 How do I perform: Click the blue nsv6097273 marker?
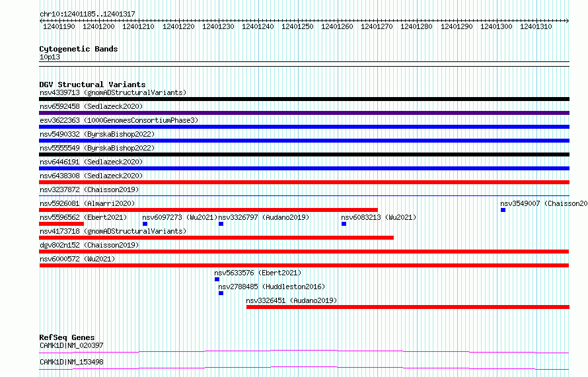coord(145,224)
